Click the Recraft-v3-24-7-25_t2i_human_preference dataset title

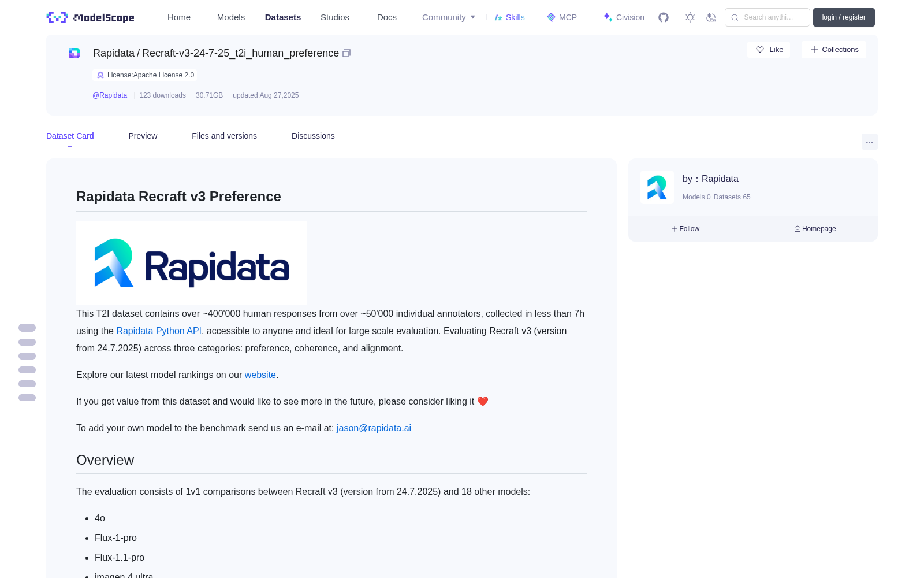pos(240,53)
